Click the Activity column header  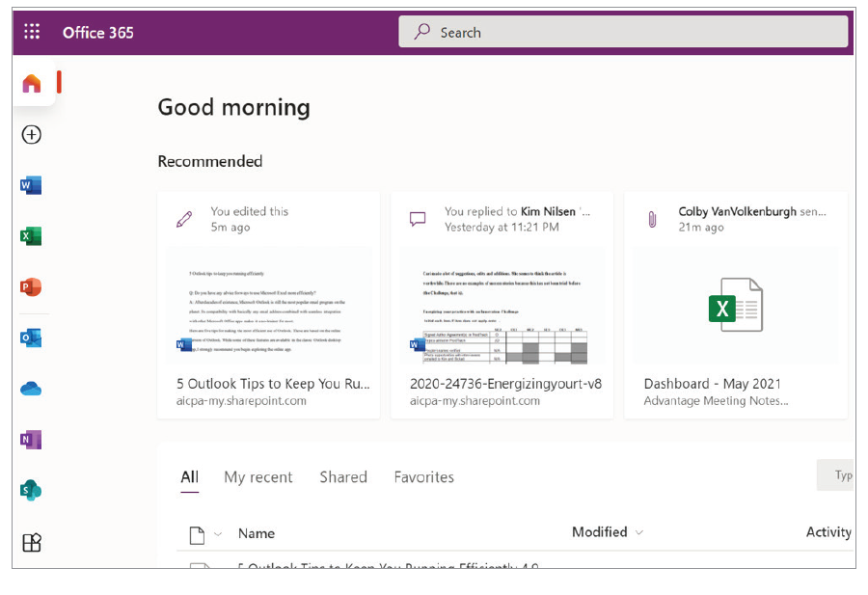[828, 532]
